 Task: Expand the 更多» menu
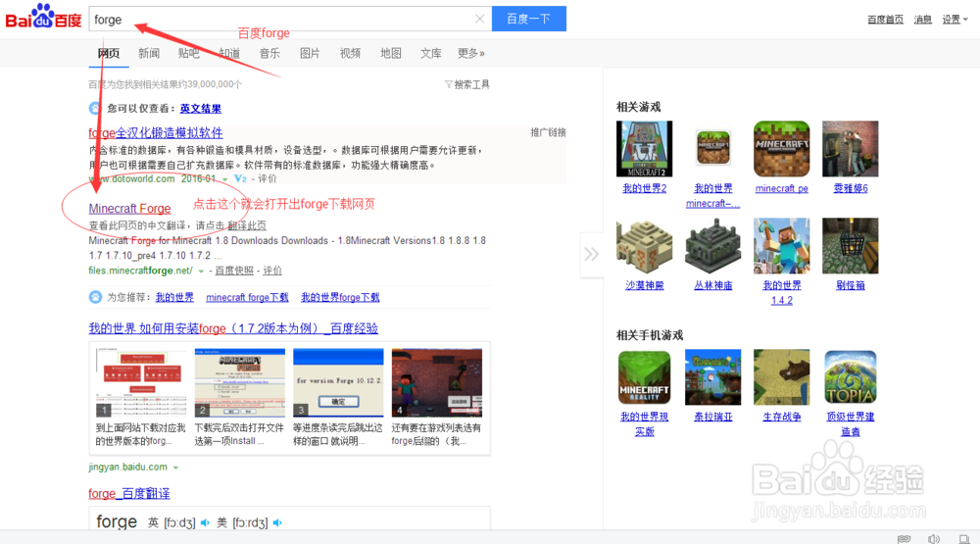471,53
